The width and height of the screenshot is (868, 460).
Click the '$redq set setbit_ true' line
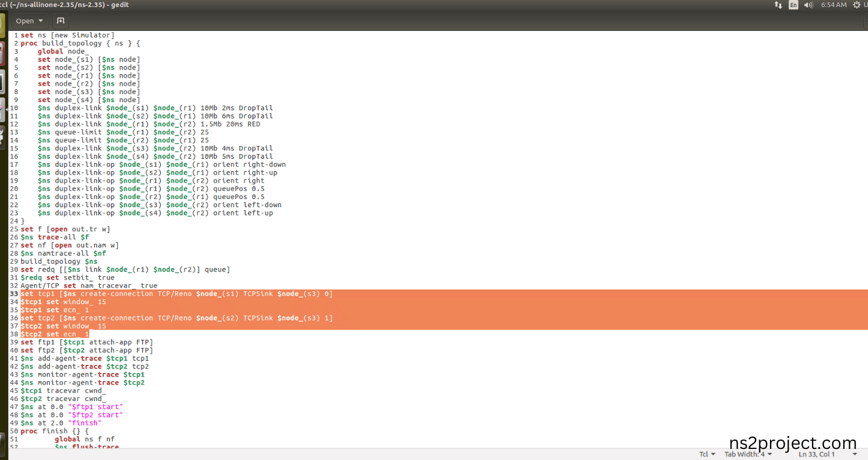pos(68,277)
